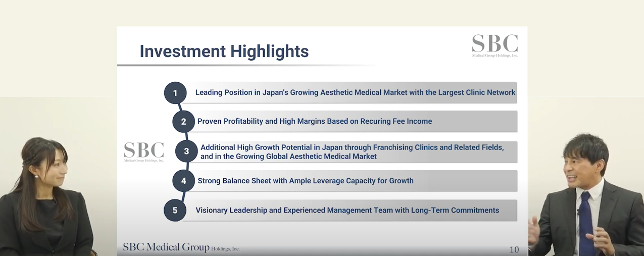Image resolution: width=644 pixels, height=256 pixels.
Task: Click the number 1 circle badge
Action: click(x=175, y=93)
